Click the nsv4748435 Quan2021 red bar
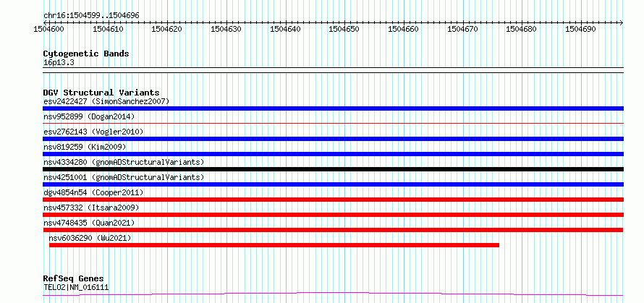 (333, 230)
